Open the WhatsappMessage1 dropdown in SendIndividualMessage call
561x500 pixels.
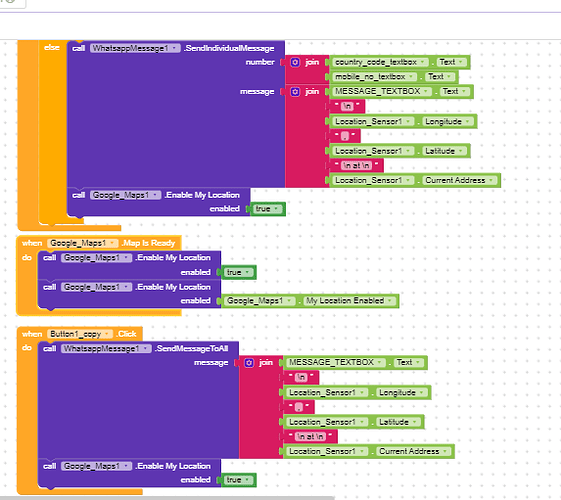point(135,48)
